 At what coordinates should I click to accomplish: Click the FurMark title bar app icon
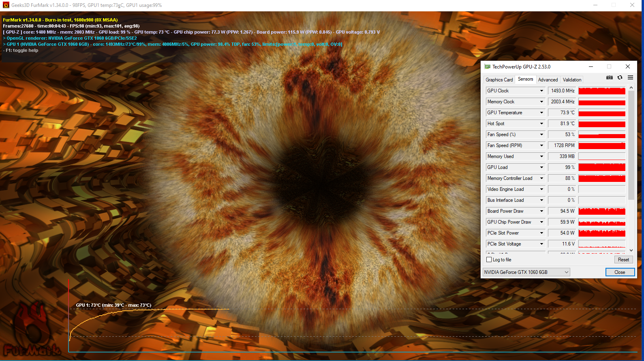pyautogui.click(x=6, y=5)
